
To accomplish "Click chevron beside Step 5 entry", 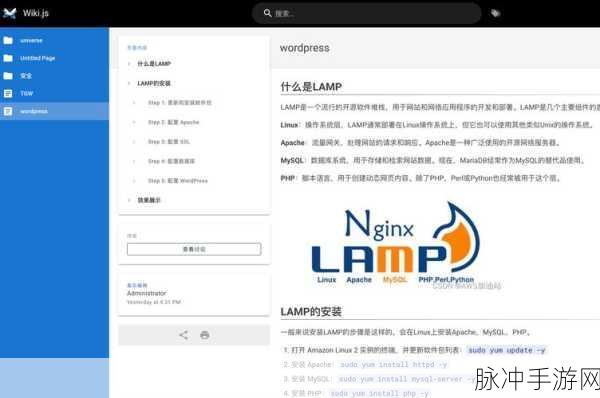I will click(134, 181).
